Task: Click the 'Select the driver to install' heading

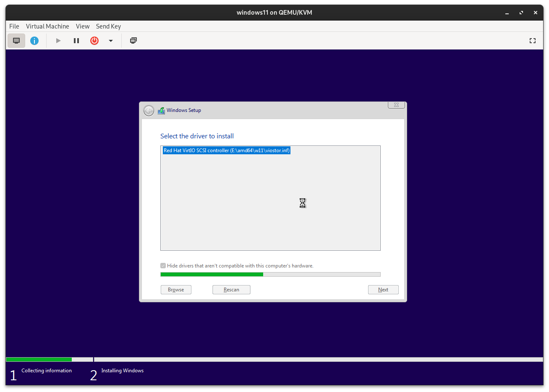Action: tap(197, 136)
